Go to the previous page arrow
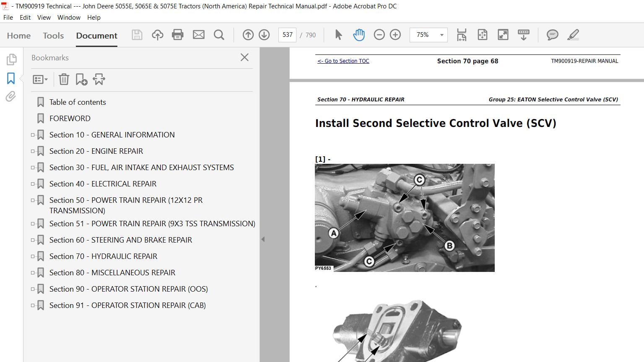The height and width of the screenshot is (362, 644). (x=248, y=35)
